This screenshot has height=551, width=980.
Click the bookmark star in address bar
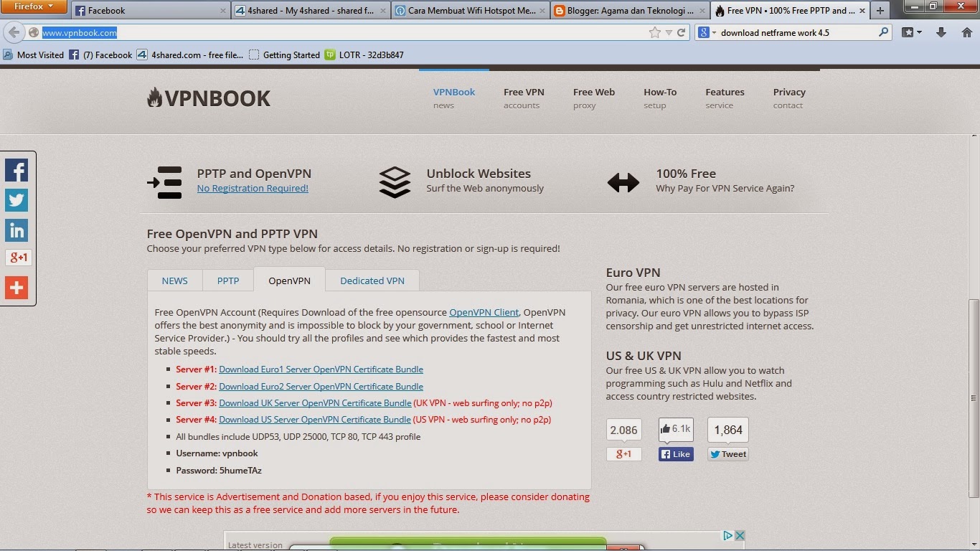click(x=654, y=32)
